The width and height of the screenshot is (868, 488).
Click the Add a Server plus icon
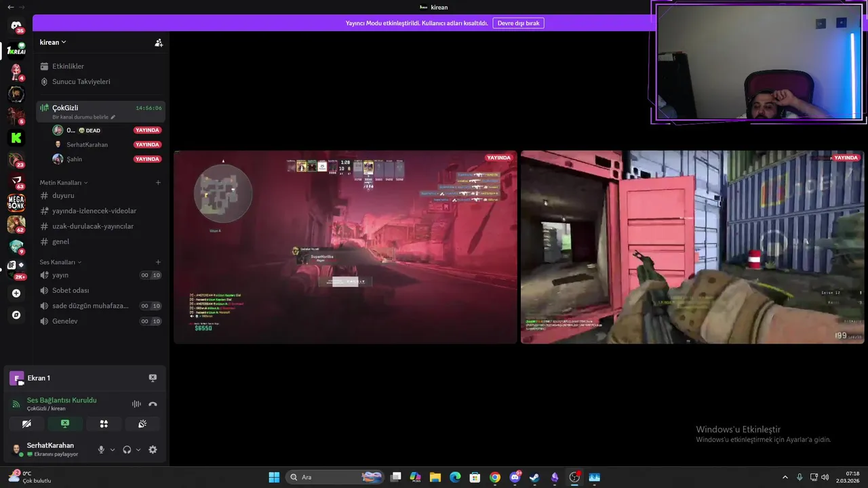16,293
